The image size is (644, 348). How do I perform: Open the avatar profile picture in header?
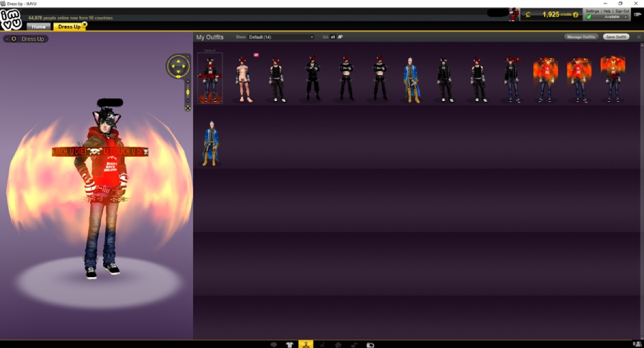coord(514,14)
